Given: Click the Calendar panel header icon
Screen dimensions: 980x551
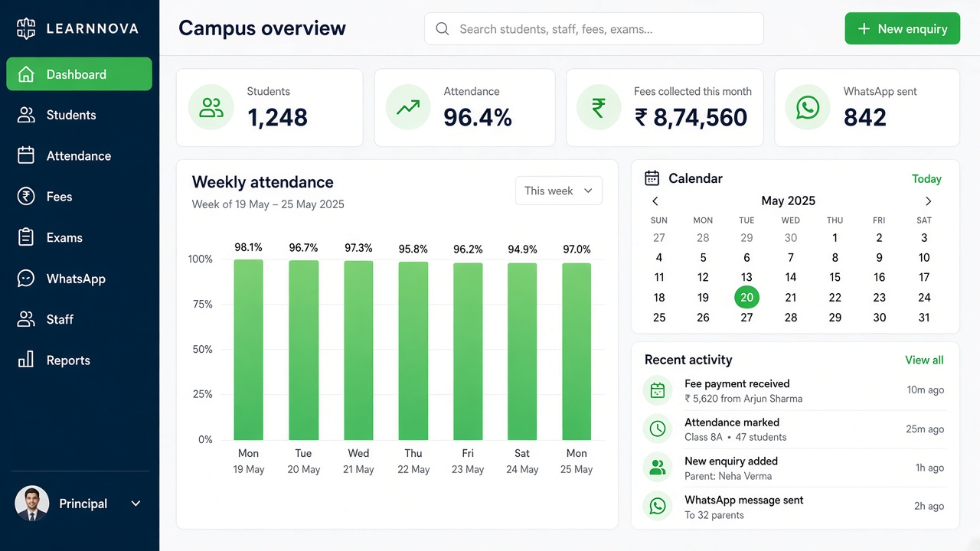Looking at the screenshot, I should tap(652, 178).
